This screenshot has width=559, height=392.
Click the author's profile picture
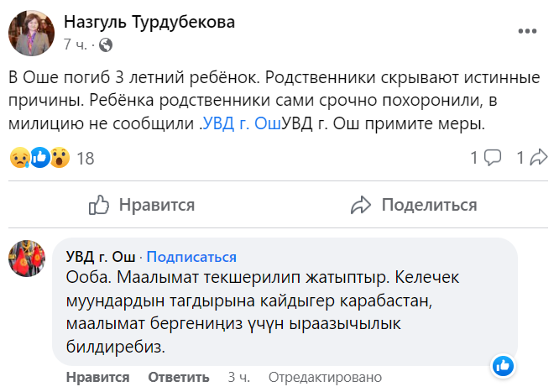pos(33,33)
